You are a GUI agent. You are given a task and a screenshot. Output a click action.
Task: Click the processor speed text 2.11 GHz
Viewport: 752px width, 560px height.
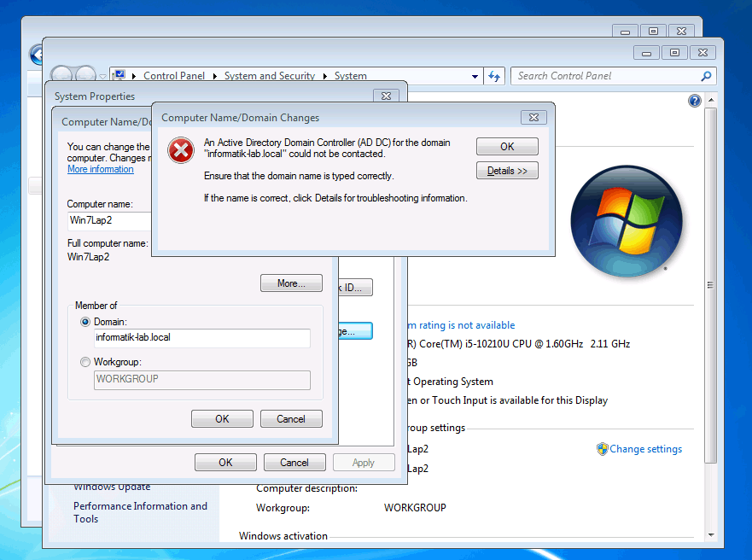tap(610, 344)
